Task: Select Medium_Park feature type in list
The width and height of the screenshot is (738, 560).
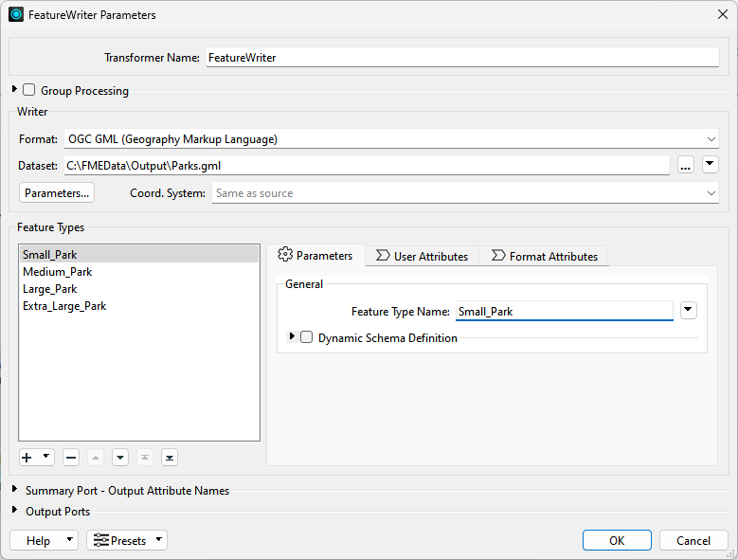Action: (x=139, y=272)
